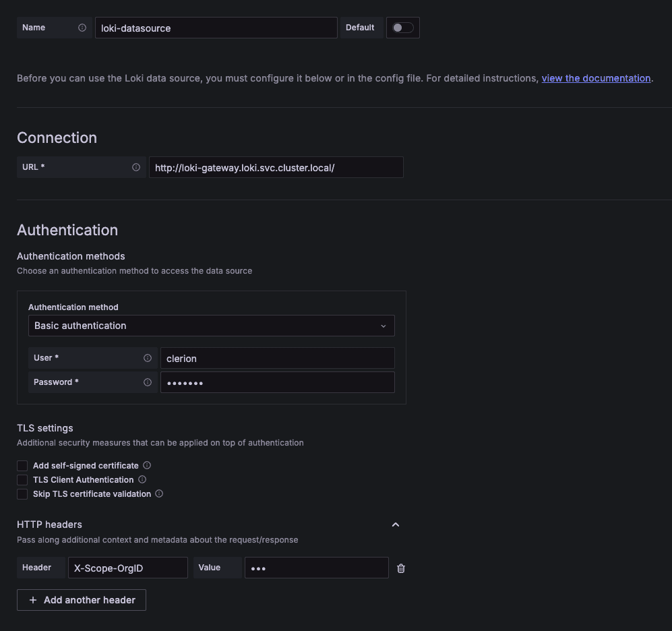Click the Authentication section heading

coord(67,230)
